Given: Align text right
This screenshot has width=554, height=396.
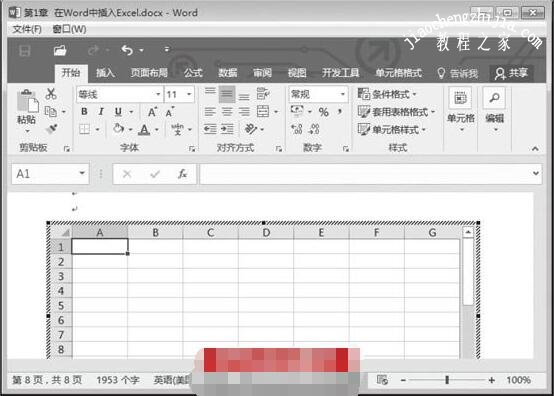Looking at the screenshot, I should click(244, 112).
